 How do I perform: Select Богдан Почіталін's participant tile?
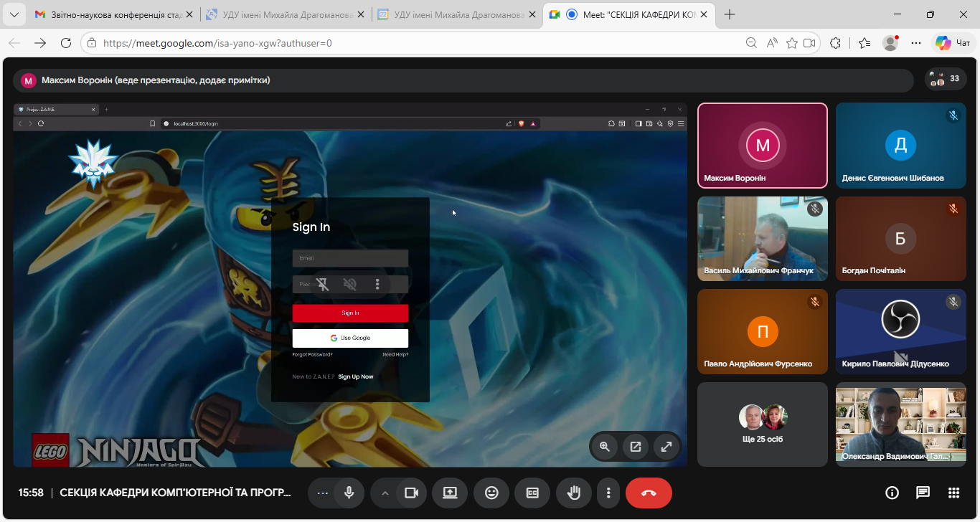(901, 239)
